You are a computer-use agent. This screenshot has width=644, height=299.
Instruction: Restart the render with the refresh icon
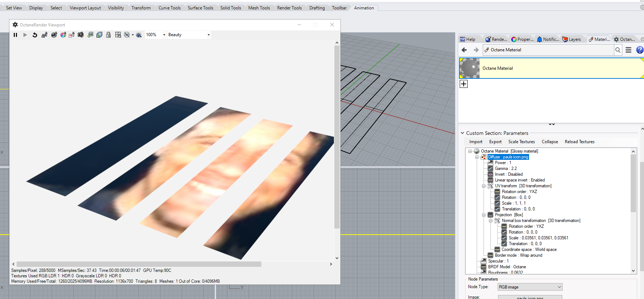[x=35, y=35]
